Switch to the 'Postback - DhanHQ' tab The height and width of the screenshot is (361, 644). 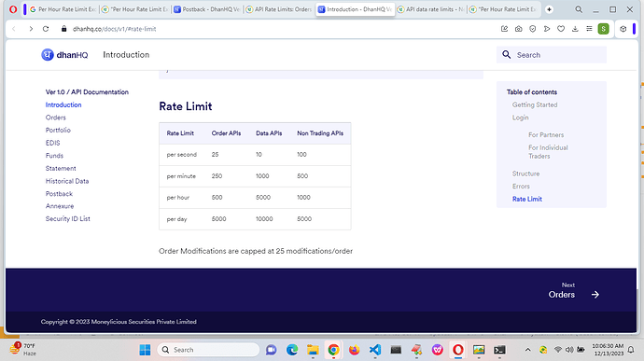click(206, 9)
